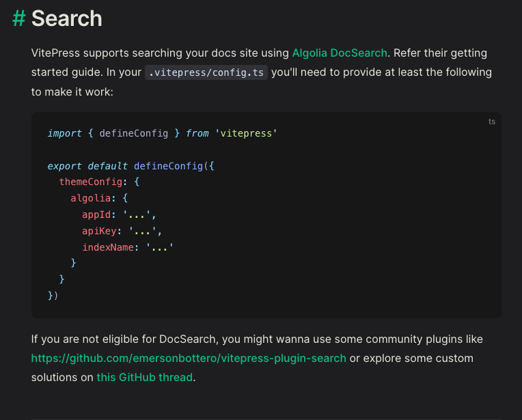Click the 'algolia: {' code line
The image size is (522, 420).
click(99, 198)
